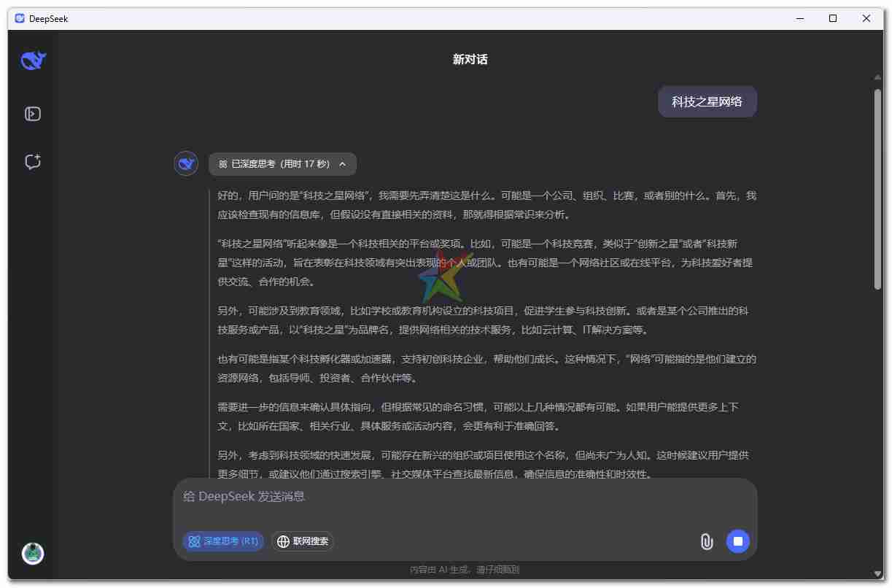Click the 内容由 AI 生成 disclaimer text
This screenshot has width=892, height=588.
[465, 570]
